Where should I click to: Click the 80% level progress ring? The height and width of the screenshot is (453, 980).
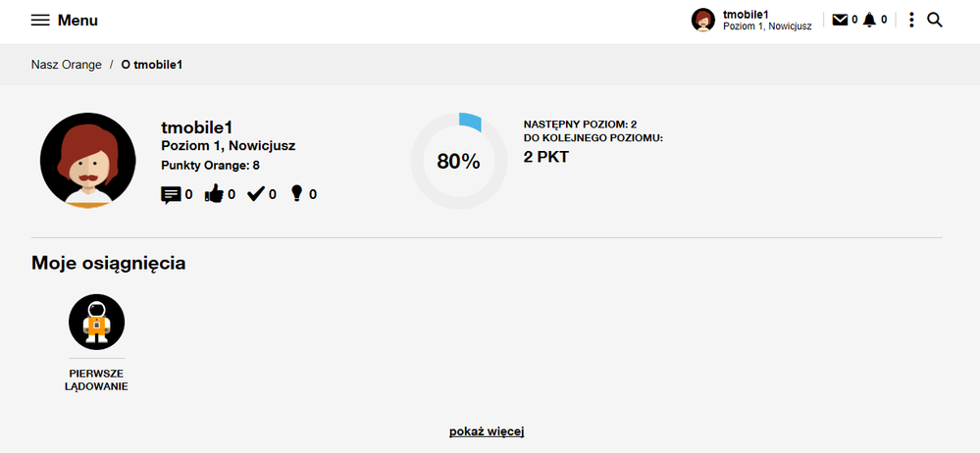[458, 161]
